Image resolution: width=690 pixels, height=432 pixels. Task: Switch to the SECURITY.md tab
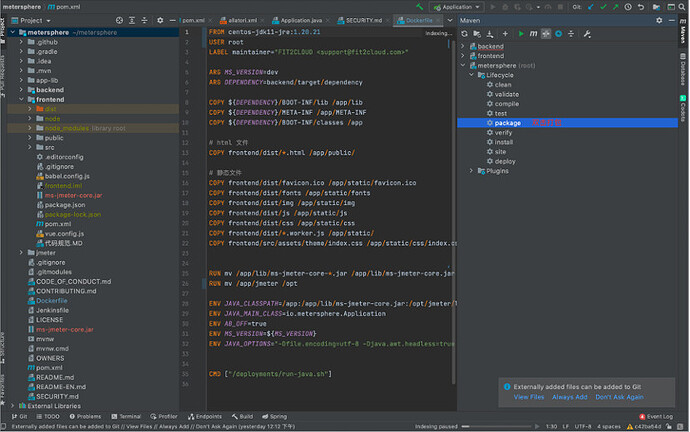[x=363, y=20]
